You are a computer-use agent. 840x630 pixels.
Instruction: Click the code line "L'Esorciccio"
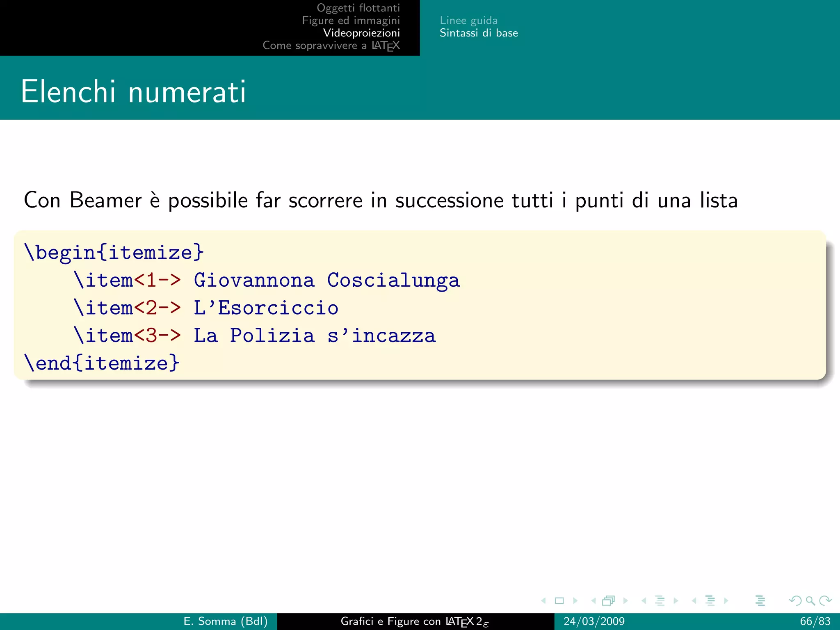tap(206, 308)
